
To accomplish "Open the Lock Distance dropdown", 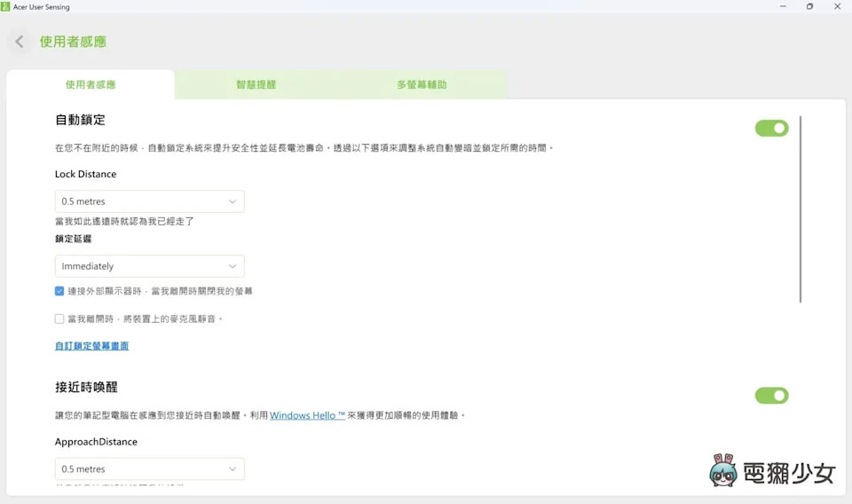I will pos(149,201).
